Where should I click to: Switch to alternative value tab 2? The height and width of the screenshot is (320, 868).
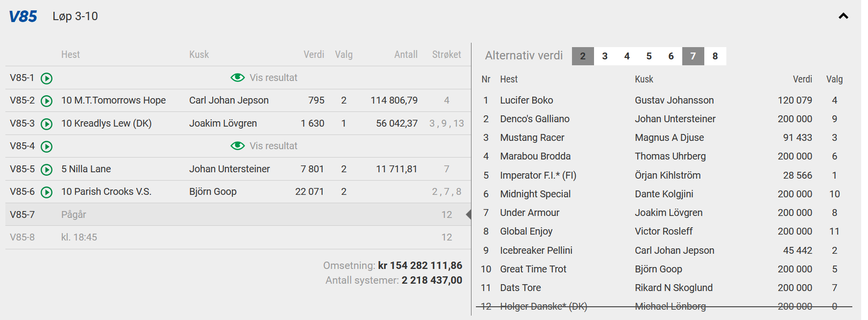583,56
